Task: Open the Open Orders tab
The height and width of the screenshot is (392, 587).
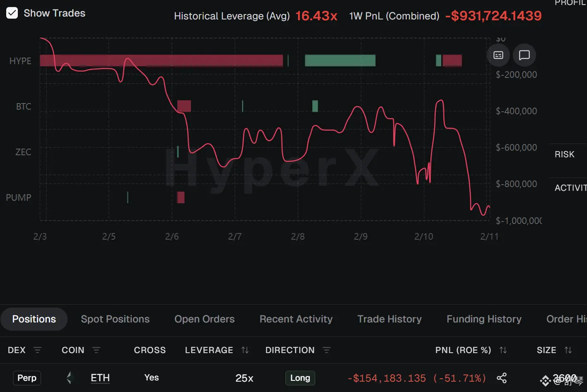Action: coord(205,319)
